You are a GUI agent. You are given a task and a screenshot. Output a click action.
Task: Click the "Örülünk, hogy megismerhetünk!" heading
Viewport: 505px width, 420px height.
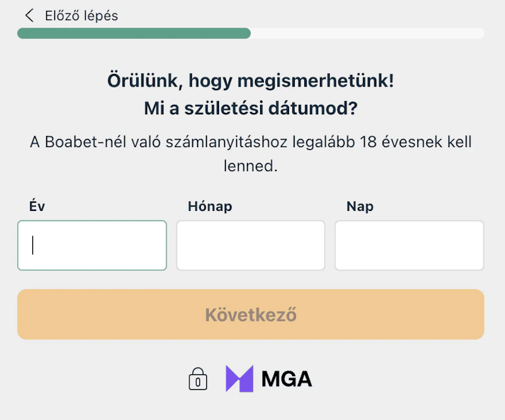point(251,81)
